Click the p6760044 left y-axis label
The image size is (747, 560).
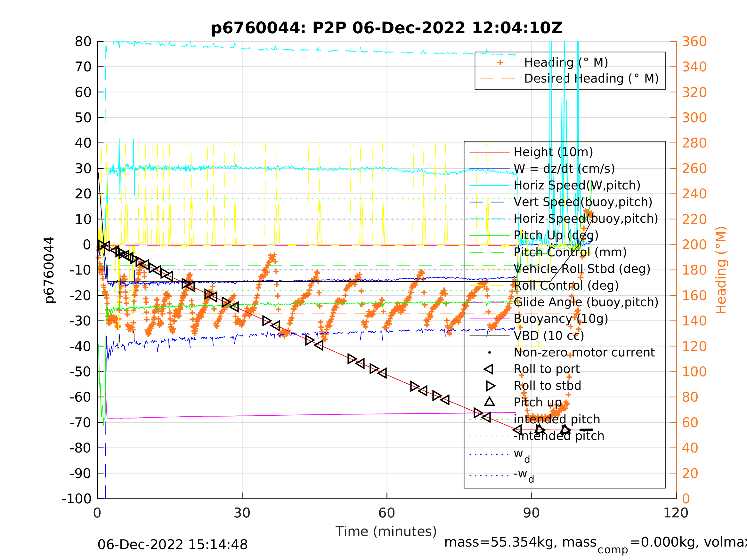[49, 270]
